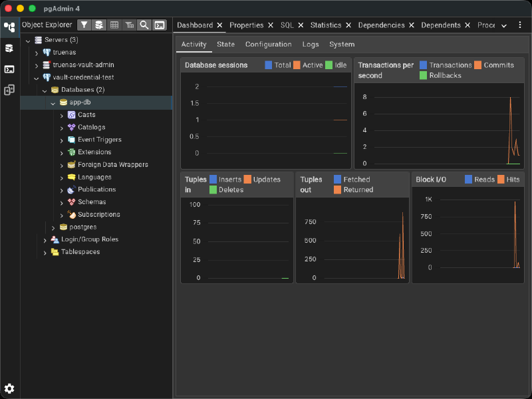
Task: Click the Foreign Data Wrappers node icon
Action: click(72, 164)
